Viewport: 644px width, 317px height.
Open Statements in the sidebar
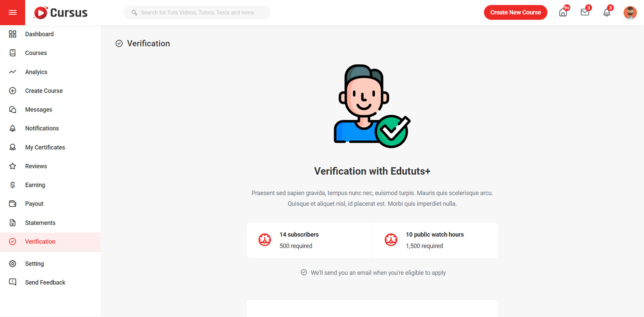pos(40,223)
